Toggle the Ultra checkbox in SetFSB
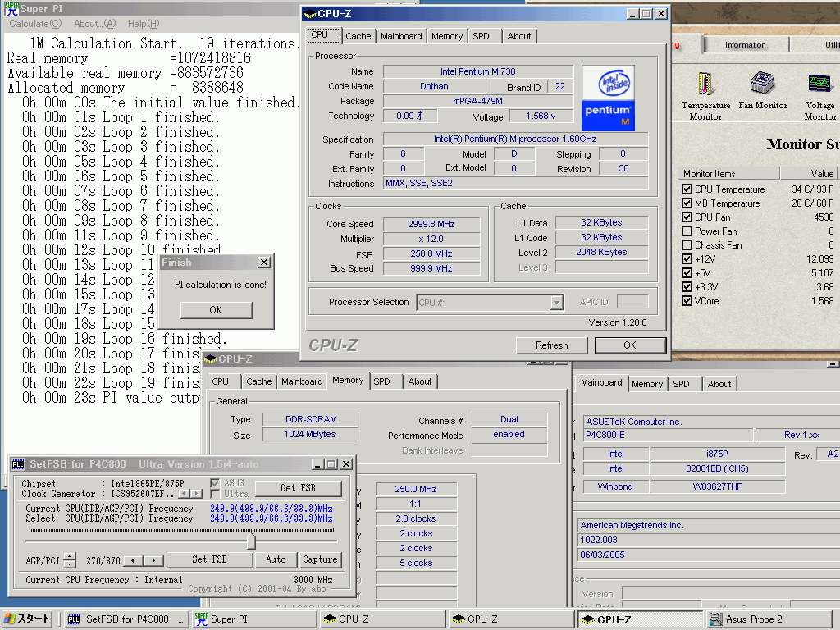 tap(215, 493)
